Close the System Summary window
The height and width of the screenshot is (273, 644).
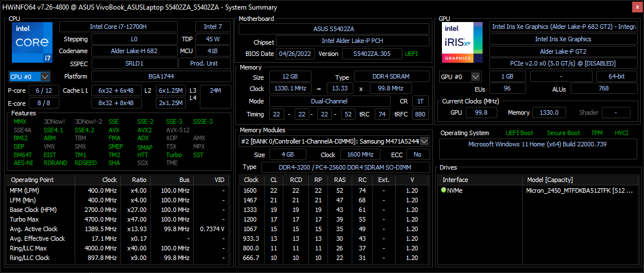click(636, 7)
